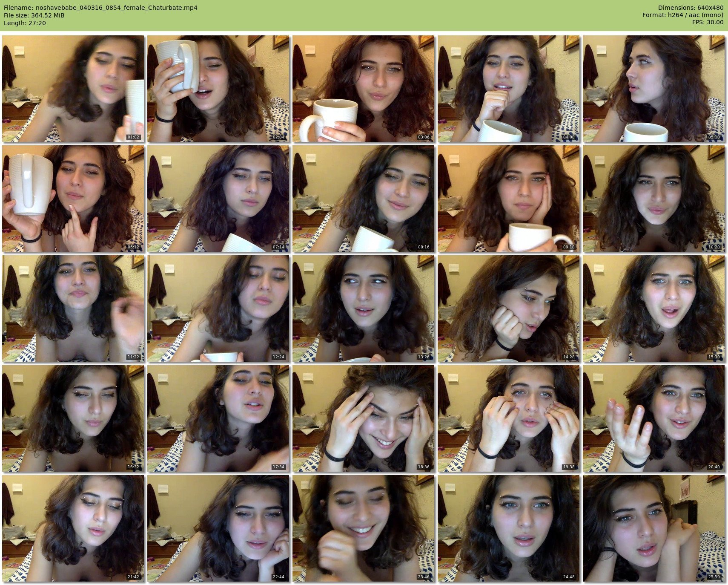Choose the thumbnail marked 08:16
This screenshot has height=585, width=728.
364,199
